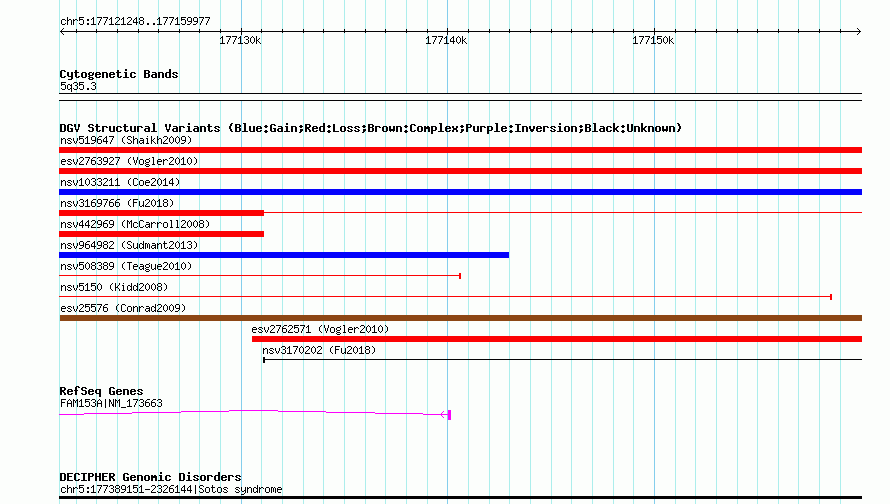890x504 pixels.
Task: Click the 5q35.3 band label
Action: 78,86
